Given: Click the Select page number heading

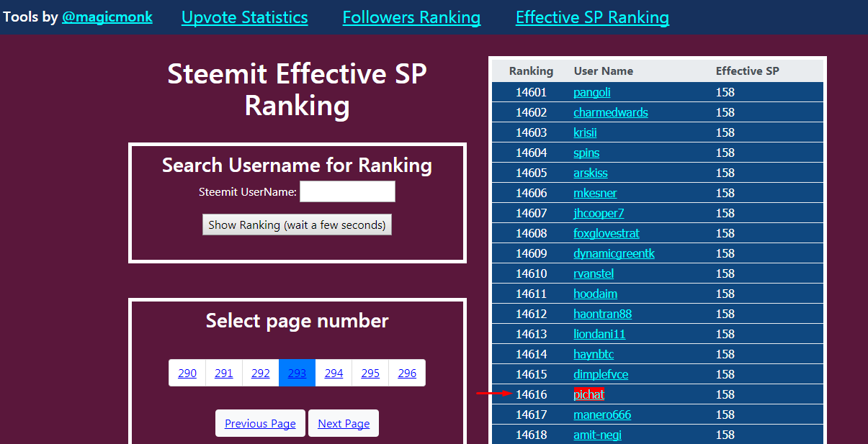Looking at the screenshot, I should point(297,321).
